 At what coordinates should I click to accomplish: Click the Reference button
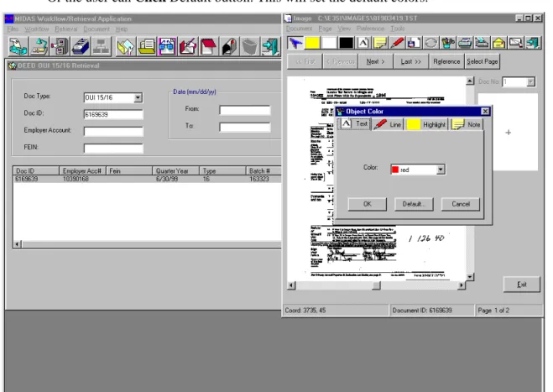coord(446,61)
